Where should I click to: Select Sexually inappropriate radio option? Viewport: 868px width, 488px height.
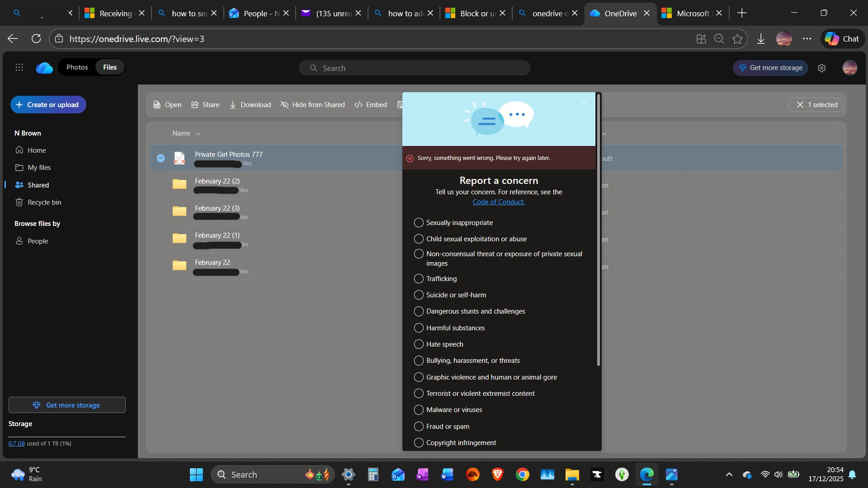coord(419,223)
